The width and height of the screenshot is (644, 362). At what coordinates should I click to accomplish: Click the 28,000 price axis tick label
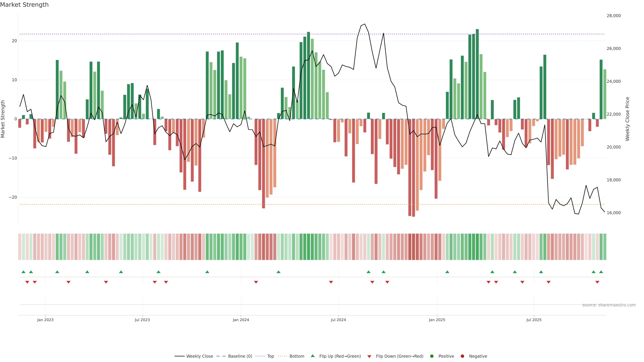pyautogui.click(x=613, y=16)
